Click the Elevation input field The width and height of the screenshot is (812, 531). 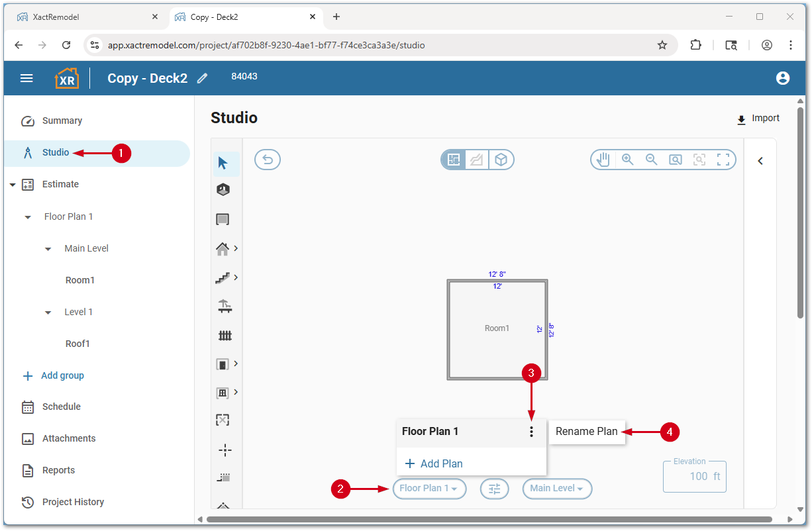point(694,476)
